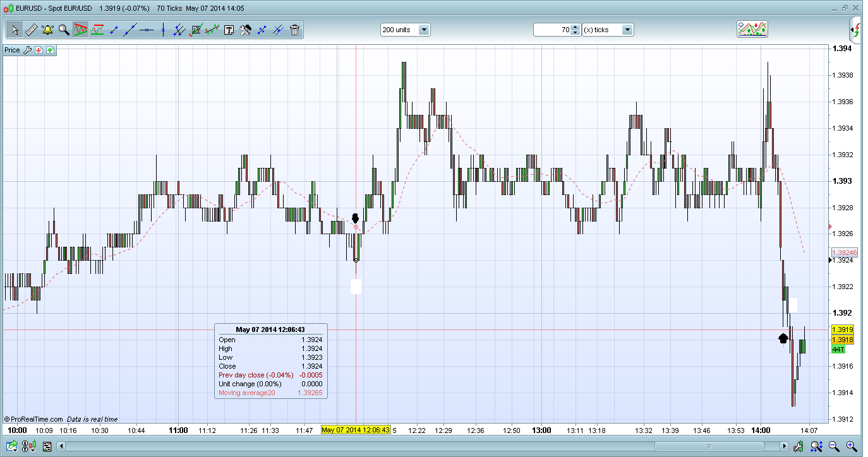Increase the tick count with up stepper
The width and height of the screenshot is (868, 457).
(575, 27)
